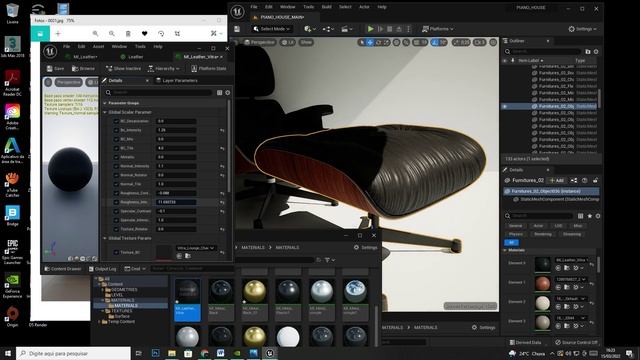Open the Settings dropdown in main toolbar
Viewport: 640px width, 360px height.
(x=582, y=29)
